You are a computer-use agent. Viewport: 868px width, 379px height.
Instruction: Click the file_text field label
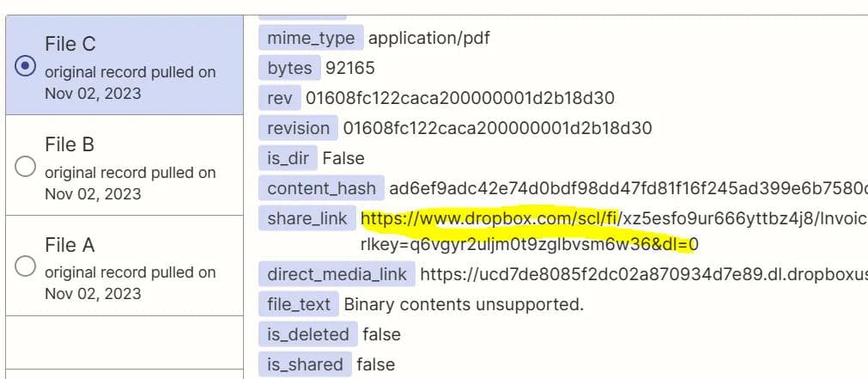[298, 304]
